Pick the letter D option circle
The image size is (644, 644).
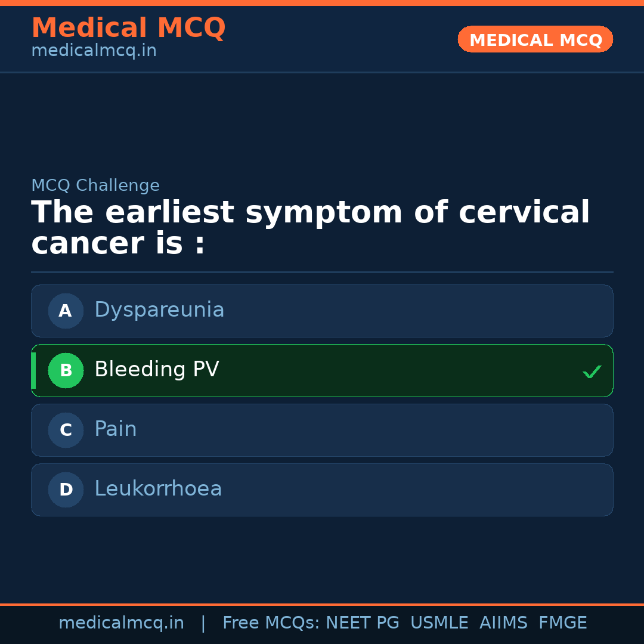click(x=66, y=490)
